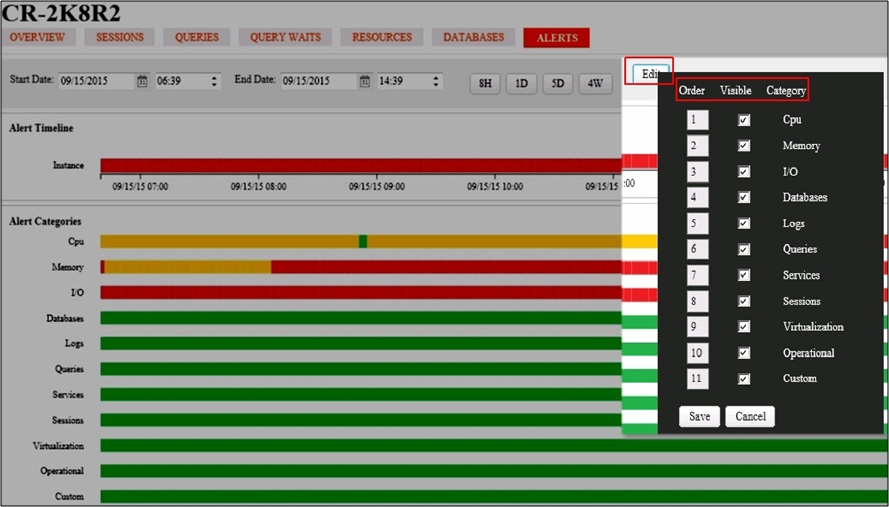This screenshot has height=507, width=889.
Task: Switch to the RESOURCES tab
Action: tap(382, 37)
